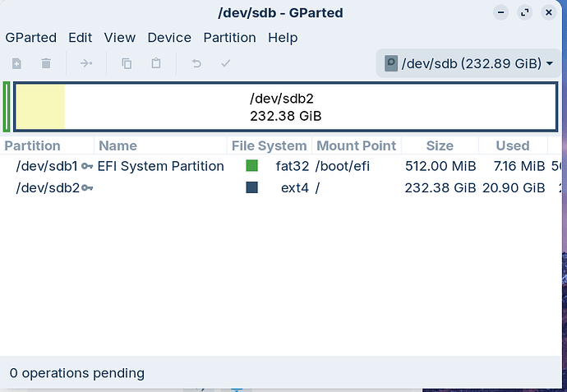
Task: Click the Delete partition trash icon
Action: [x=46, y=63]
